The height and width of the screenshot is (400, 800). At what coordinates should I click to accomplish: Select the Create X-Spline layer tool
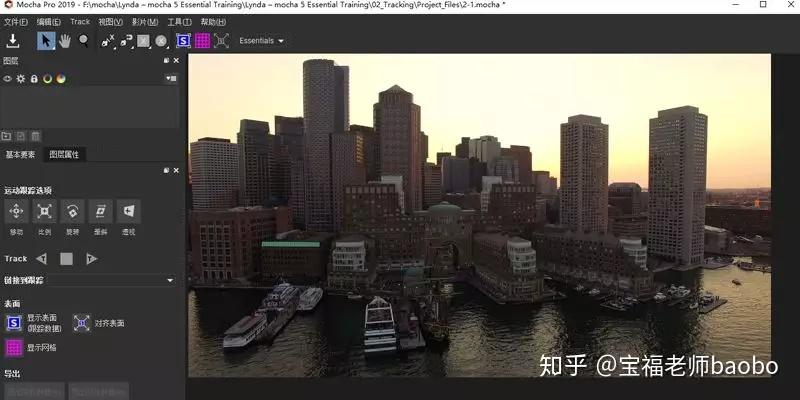point(108,41)
